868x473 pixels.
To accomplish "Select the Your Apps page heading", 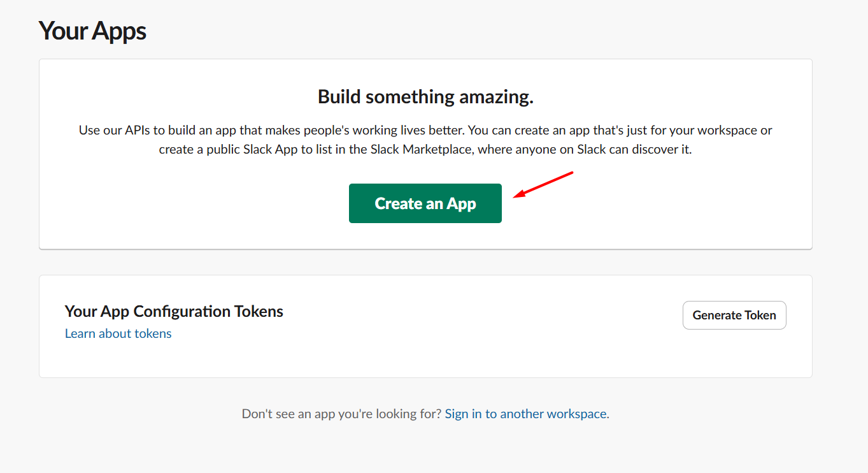I will pos(92,30).
